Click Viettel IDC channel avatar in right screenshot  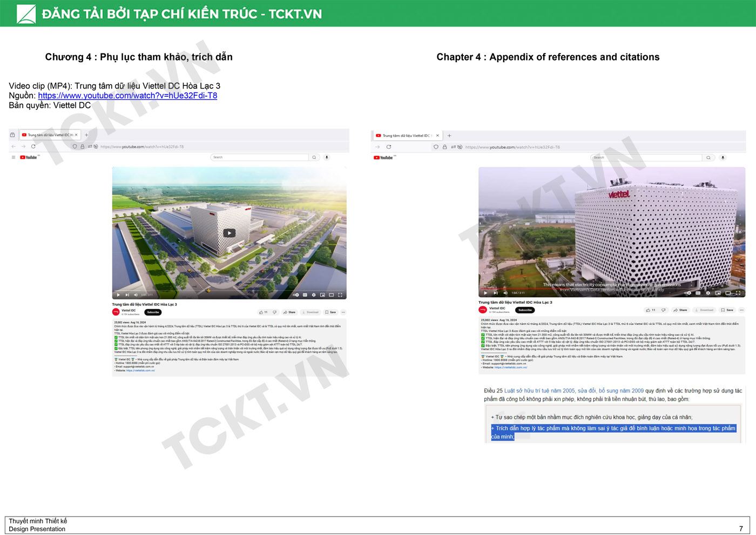[x=483, y=310]
